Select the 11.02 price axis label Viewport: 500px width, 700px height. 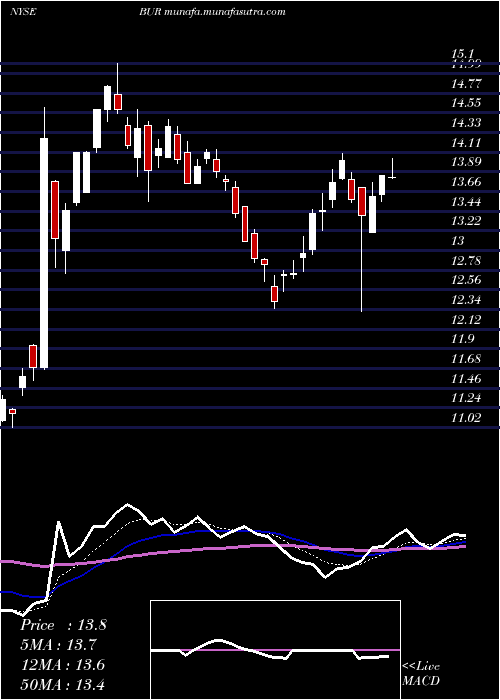466,418
